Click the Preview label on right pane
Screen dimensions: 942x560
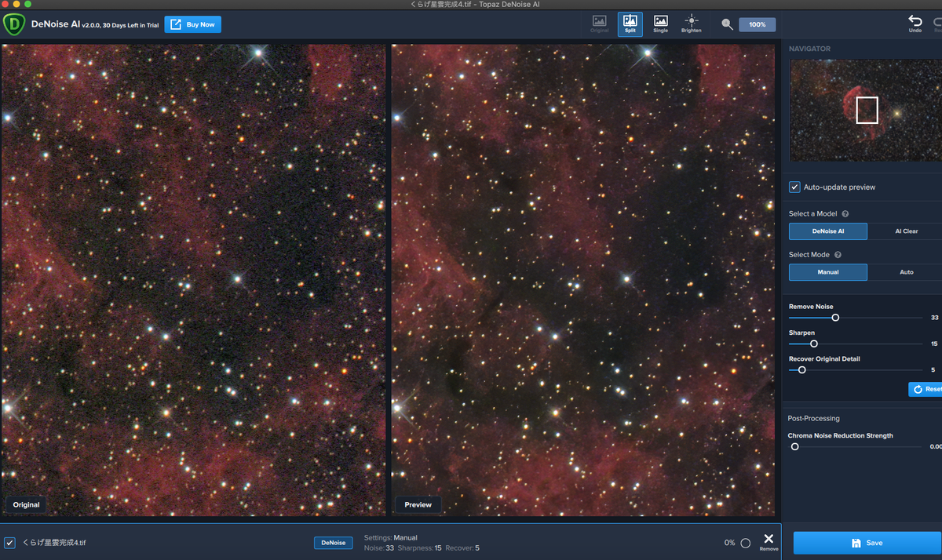(x=418, y=504)
